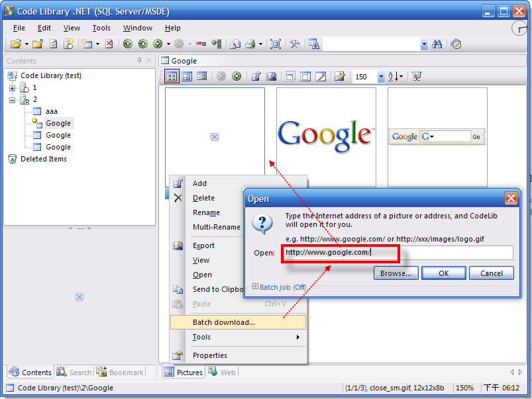Open the Window menu in menu bar
Viewport: 532px width, 399px height.
pyautogui.click(x=137, y=28)
